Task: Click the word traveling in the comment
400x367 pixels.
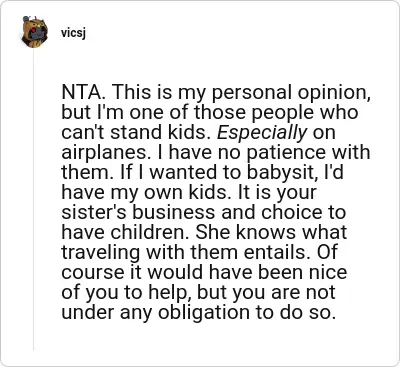Action: (x=101, y=253)
